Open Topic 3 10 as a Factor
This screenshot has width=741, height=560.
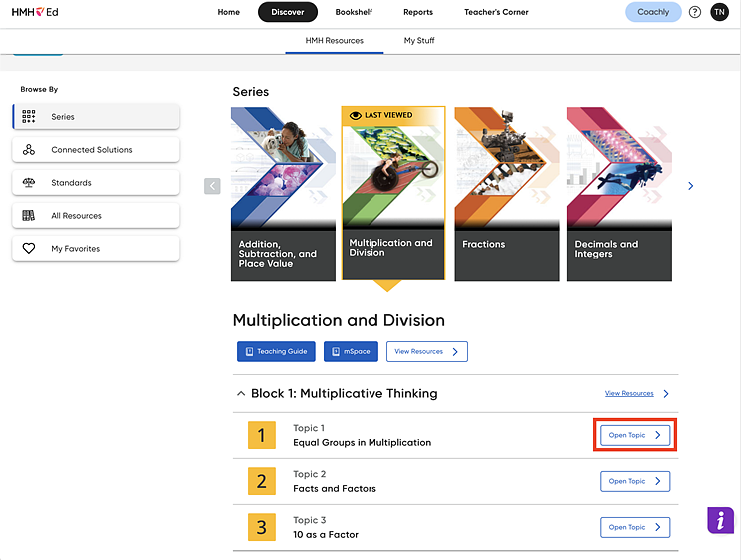pyautogui.click(x=635, y=527)
